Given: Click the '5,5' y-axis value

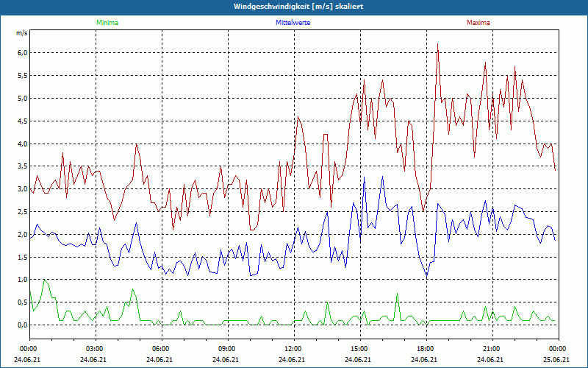Looking at the screenshot, I should pyautogui.click(x=23, y=76).
